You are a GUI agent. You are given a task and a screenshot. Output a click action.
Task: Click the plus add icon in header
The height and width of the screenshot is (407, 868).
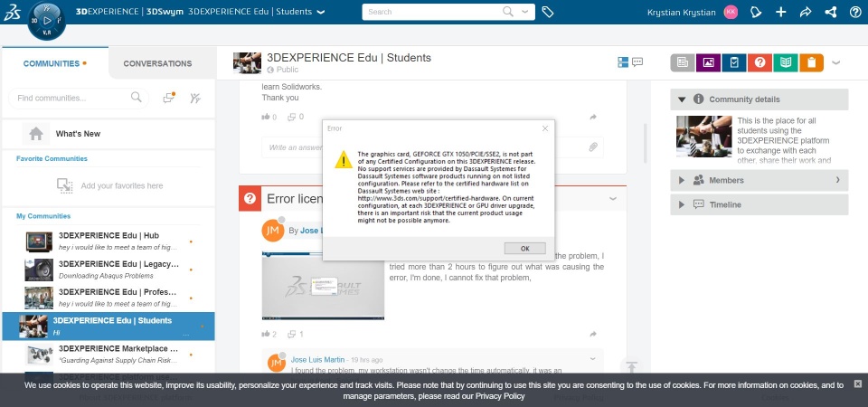tap(780, 12)
